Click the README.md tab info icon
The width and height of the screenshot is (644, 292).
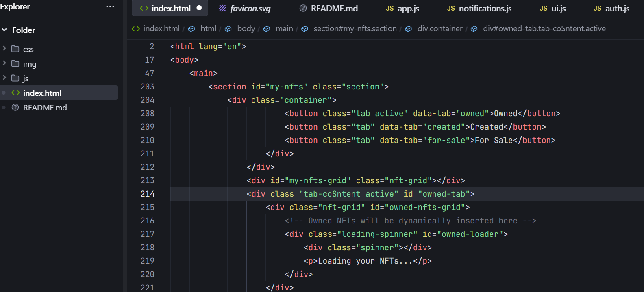303,8
